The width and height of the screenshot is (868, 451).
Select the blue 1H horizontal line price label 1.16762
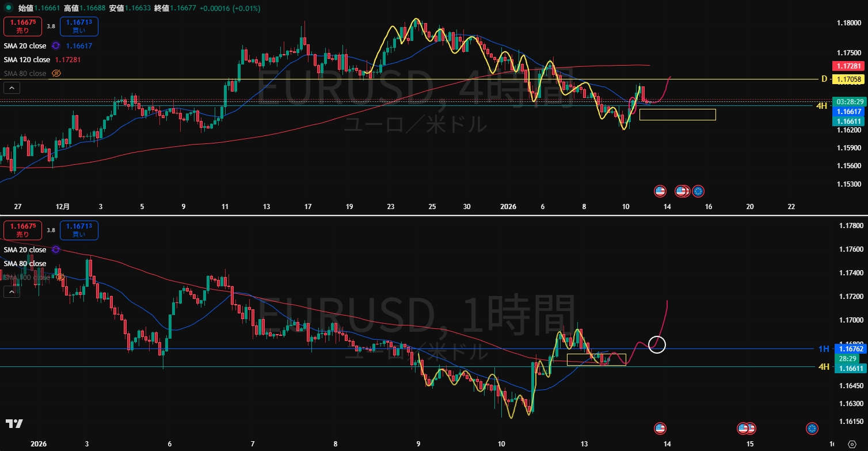pyautogui.click(x=848, y=349)
